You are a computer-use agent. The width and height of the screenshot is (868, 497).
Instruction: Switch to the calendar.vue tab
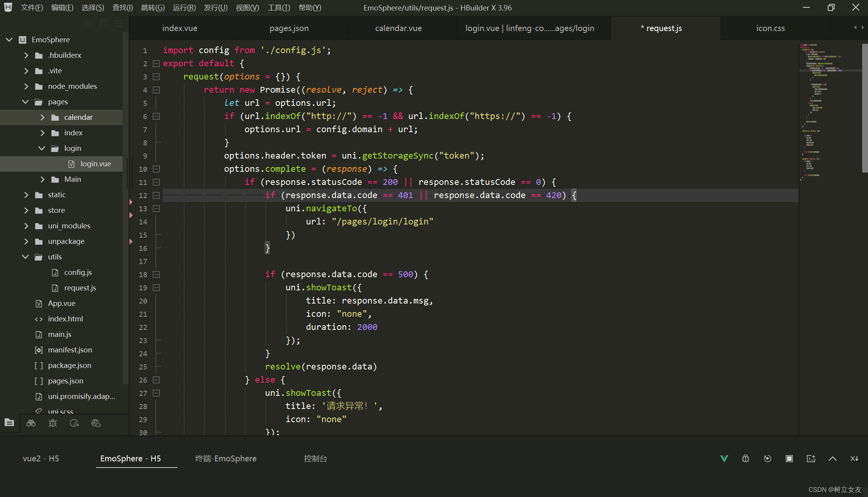(x=398, y=28)
